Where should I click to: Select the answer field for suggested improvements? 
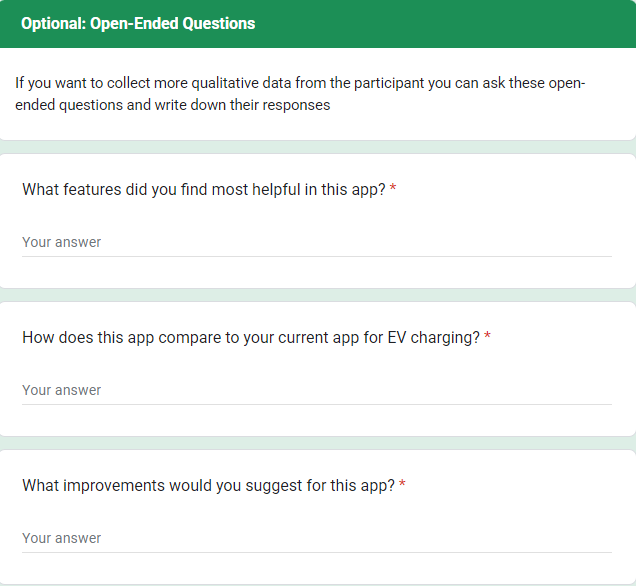point(316,538)
